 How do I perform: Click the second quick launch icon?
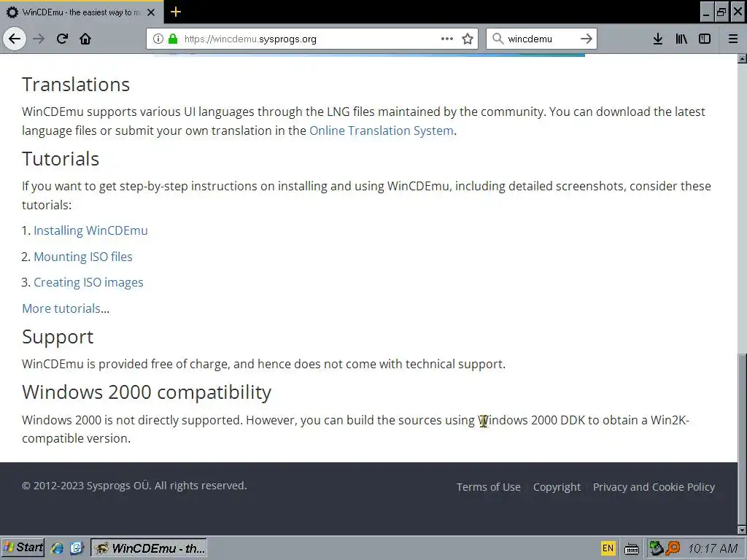click(x=77, y=548)
